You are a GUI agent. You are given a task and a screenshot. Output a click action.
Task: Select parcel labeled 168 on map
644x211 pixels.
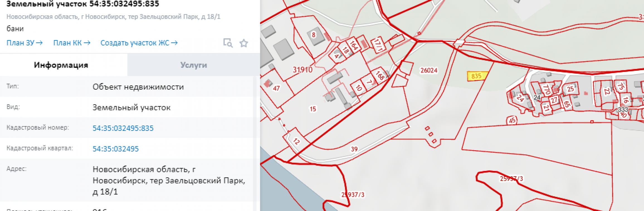[x=380, y=75]
